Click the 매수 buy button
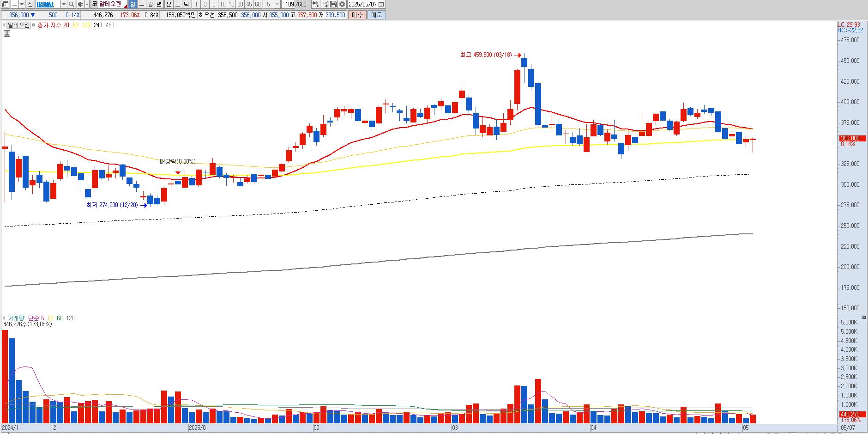 [x=357, y=15]
